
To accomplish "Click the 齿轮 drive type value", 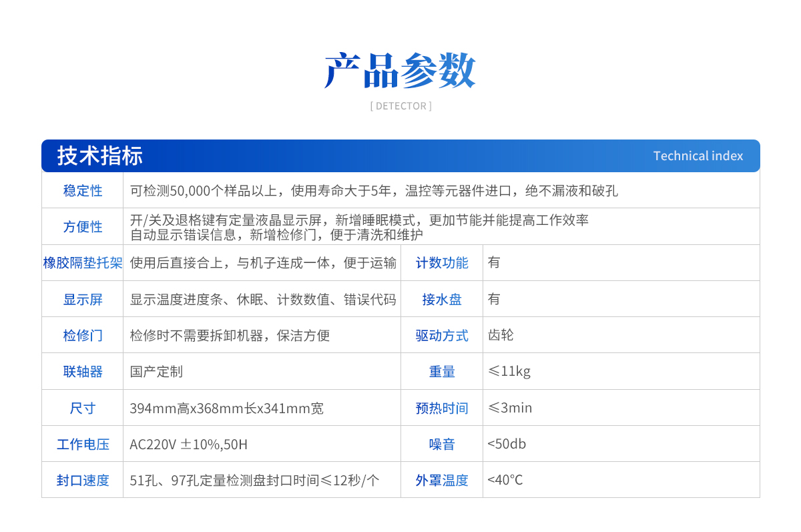I will [501, 335].
